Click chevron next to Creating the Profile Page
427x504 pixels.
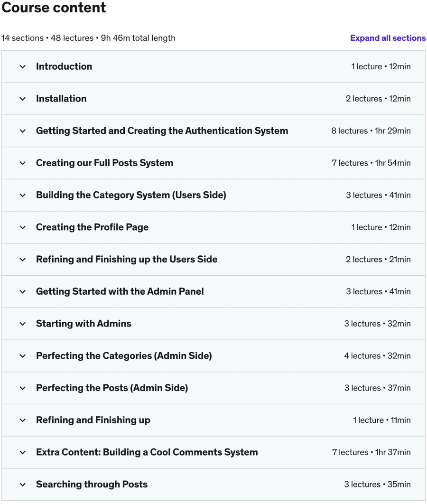click(x=22, y=228)
